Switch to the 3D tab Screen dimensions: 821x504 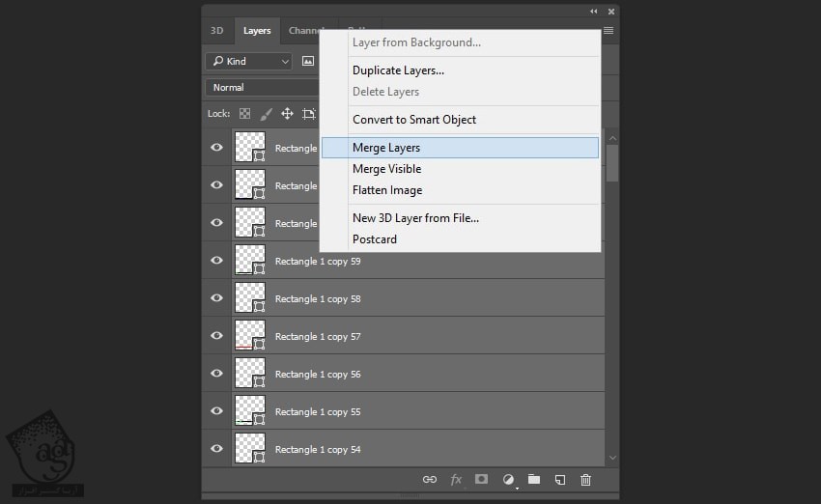217,31
